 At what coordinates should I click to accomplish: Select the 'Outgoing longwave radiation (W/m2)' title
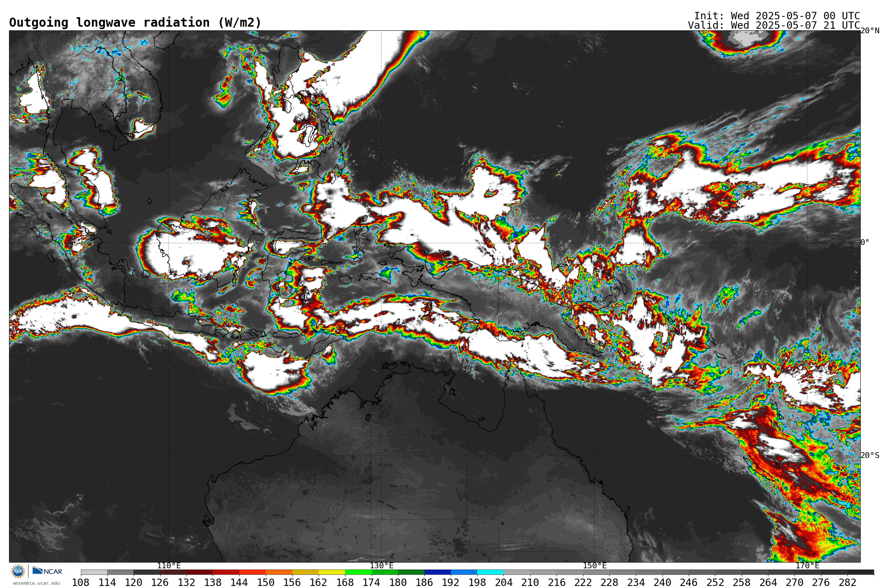click(135, 23)
